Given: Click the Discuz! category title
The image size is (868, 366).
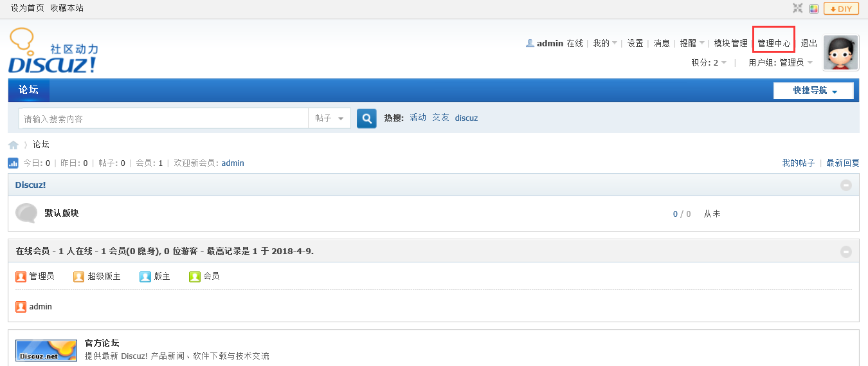Looking at the screenshot, I should pos(30,185).
